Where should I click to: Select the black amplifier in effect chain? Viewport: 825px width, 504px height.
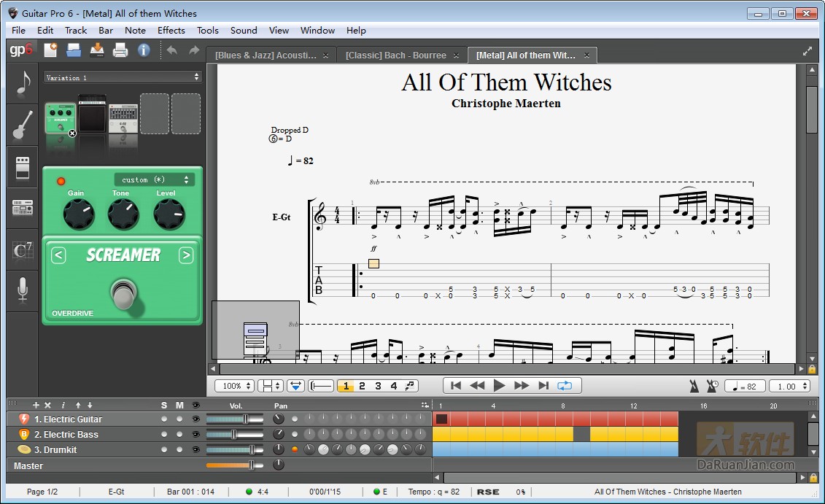click(92, 115)
